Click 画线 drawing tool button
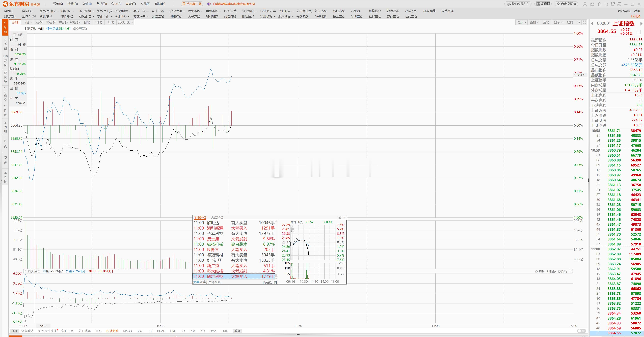Screen dimensions: 644x337 click(546, 22)
